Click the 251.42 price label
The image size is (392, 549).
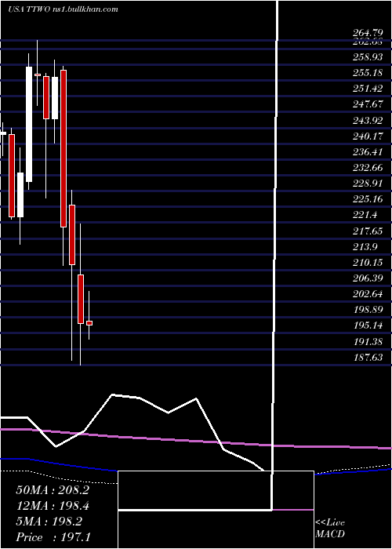(367, 89)
